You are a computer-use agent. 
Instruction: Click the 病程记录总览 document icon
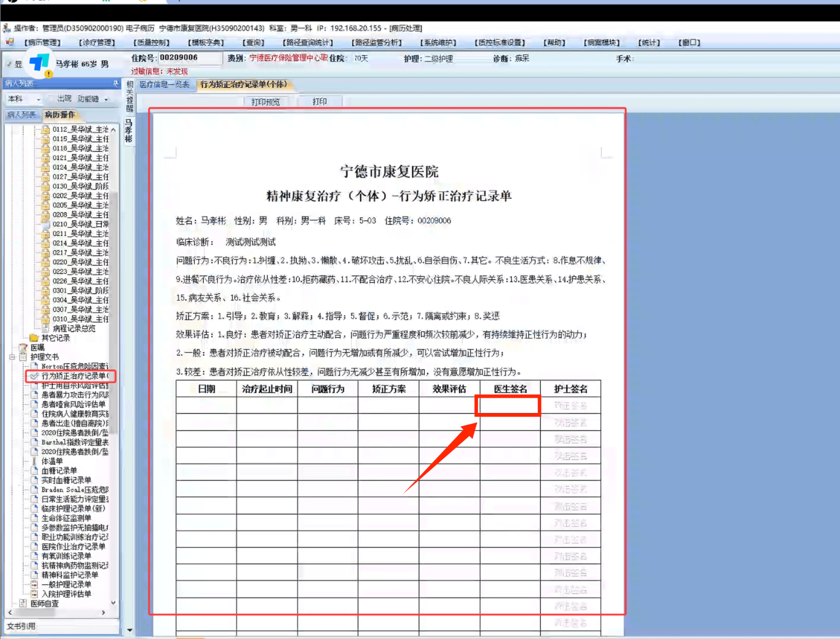pyautogui.click(x=45, y=328)
